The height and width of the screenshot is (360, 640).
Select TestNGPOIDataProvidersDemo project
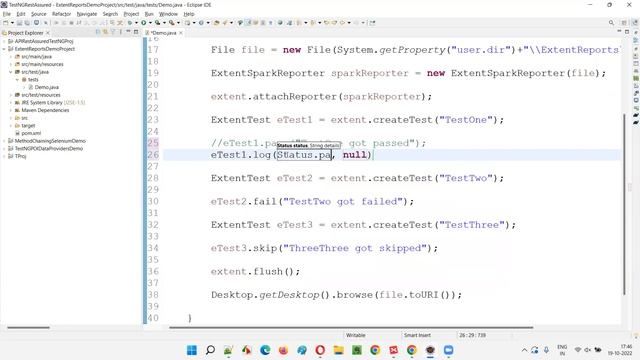point(49,149)
